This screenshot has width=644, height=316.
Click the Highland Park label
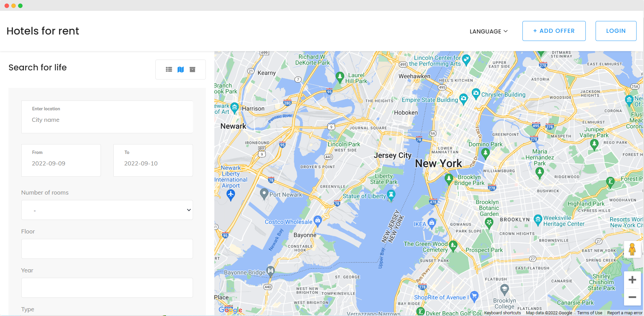[x=586, y=204]
